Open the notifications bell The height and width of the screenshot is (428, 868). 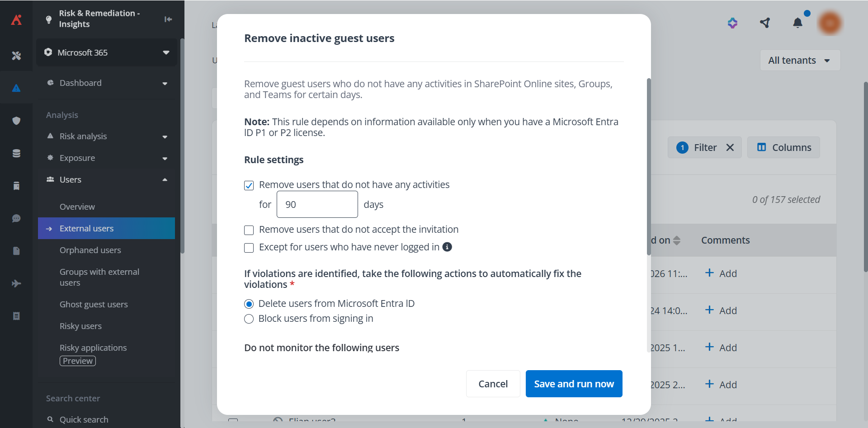(x=798, y=23)
